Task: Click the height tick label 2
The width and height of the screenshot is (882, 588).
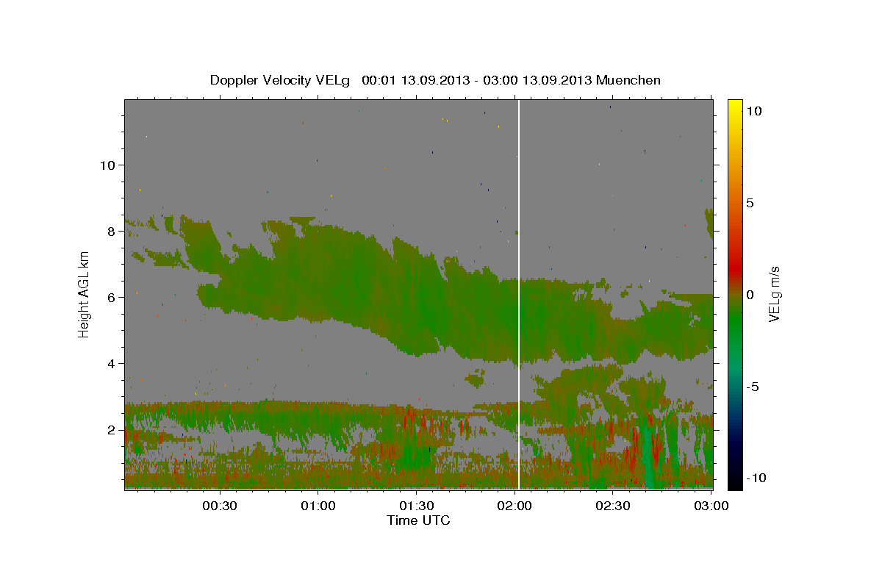Action: 111,429
